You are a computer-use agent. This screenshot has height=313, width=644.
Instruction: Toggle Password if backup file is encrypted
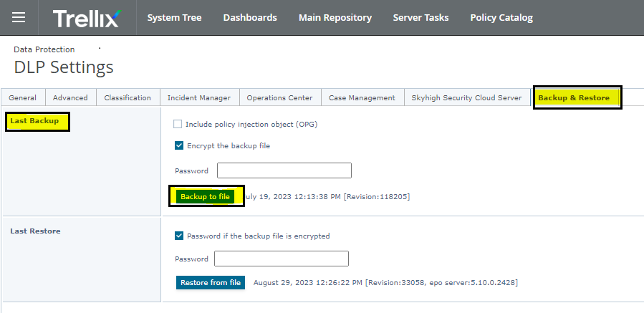click(178, 236)
